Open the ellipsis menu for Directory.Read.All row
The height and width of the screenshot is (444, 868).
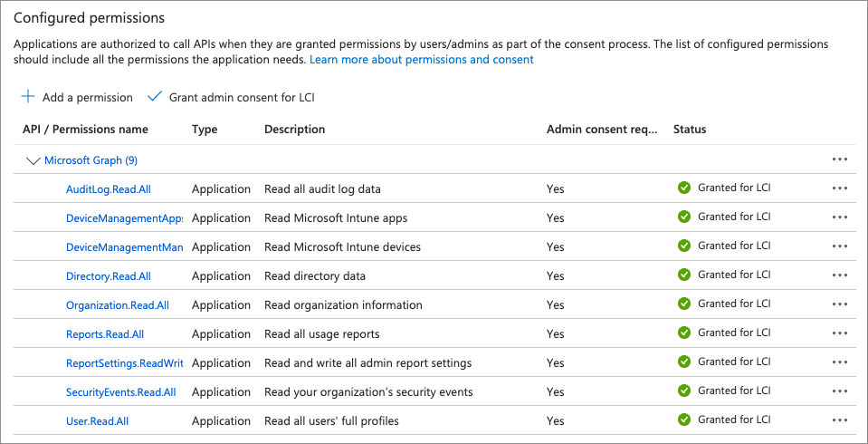pos(840,275)
